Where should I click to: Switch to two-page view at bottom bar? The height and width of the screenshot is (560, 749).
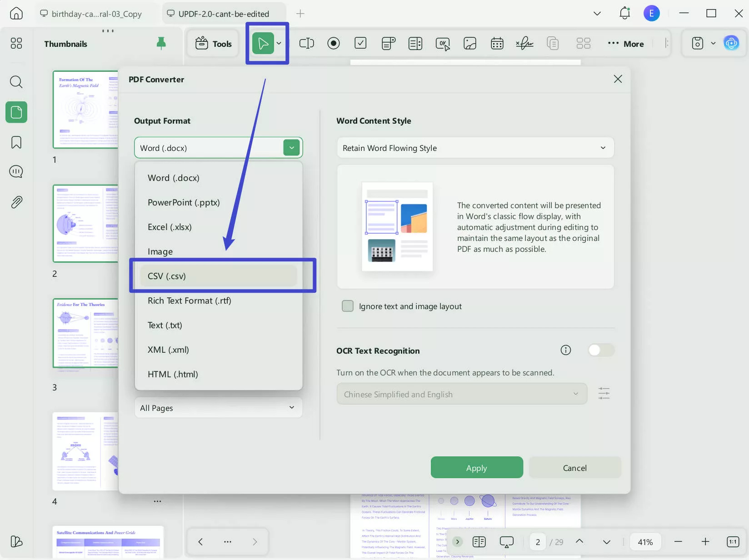[479, 541]
